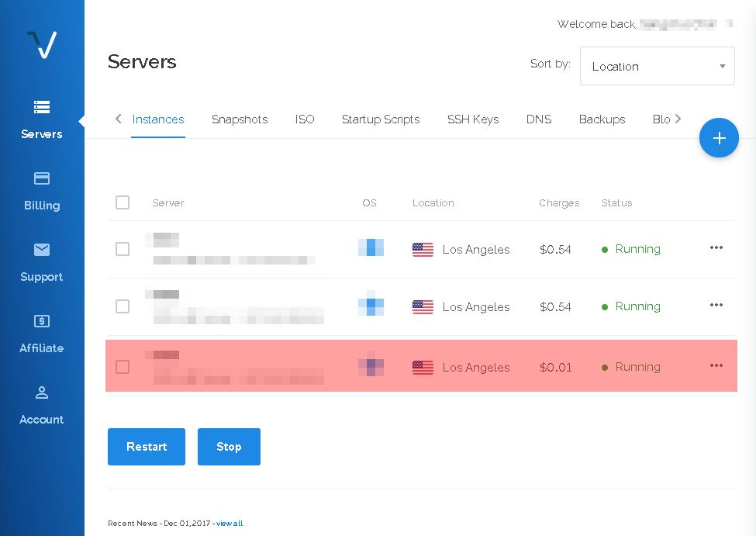
Task: Open Account person icon
Action: point(42,392)
